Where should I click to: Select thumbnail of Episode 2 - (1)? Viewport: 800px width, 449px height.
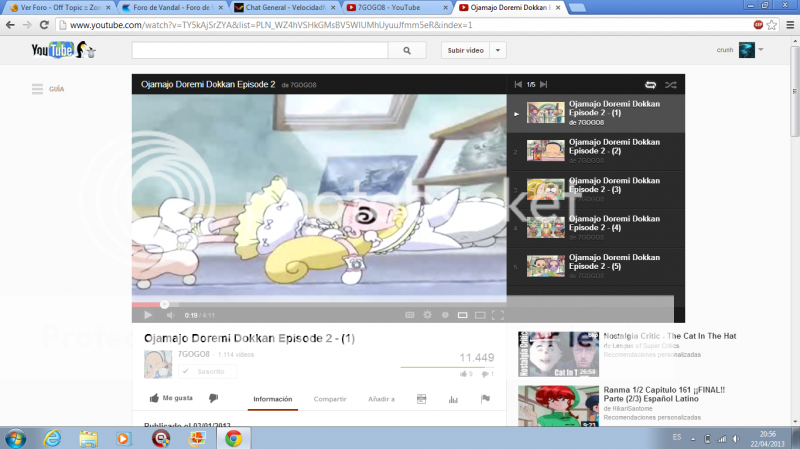545,113
